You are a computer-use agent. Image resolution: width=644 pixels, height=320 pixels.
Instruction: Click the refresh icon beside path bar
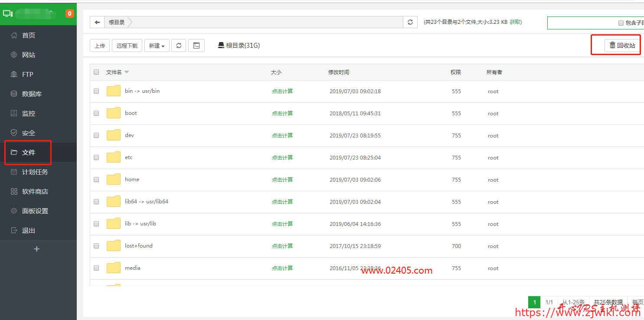pyautogui.click(x=410, y=22)
